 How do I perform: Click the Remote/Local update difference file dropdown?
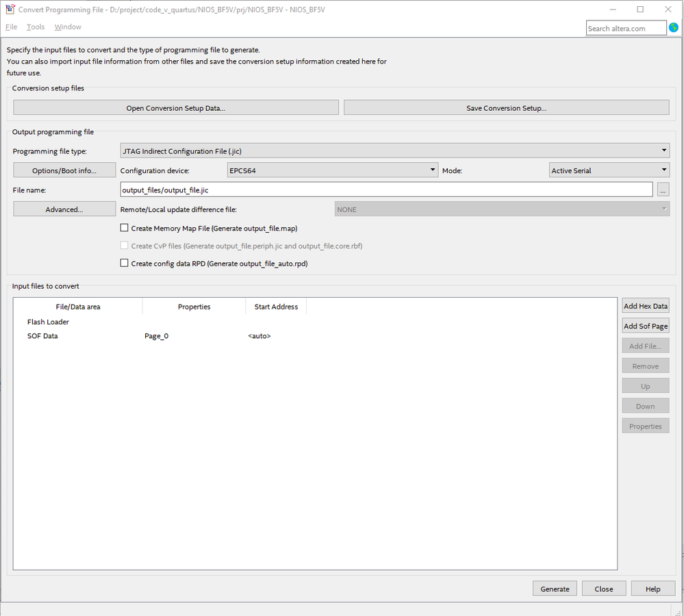click(x=502, y=209)
